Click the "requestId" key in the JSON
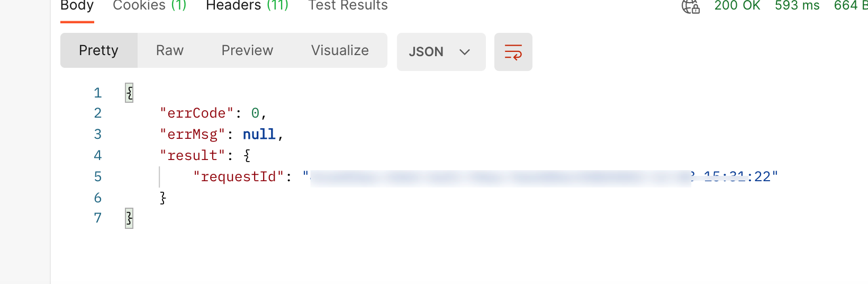The width and height of the screenshot is (868, 284). pyautogui.click(x=239, y=176)
